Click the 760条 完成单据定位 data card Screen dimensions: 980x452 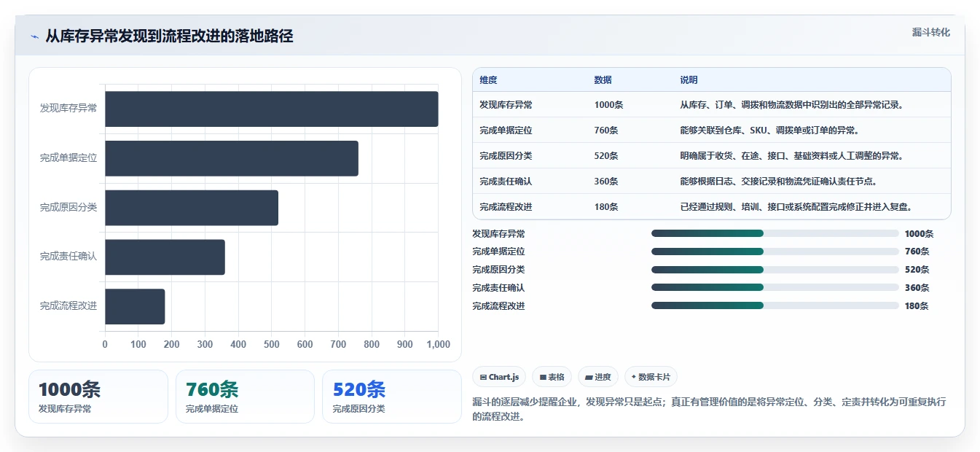click(x=245, y=397)
